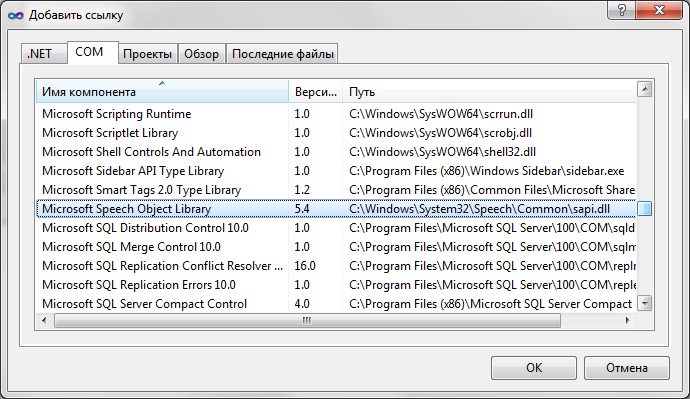Select Microsoft SQL Replication Errors 10.0
Image resolution: width=690 pixels, height=399 pixels.
[336, 285]
